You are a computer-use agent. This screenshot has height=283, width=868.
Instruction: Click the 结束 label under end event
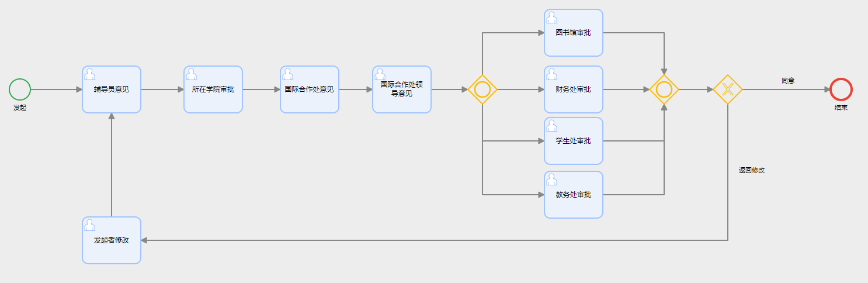(x=841, y=108)
